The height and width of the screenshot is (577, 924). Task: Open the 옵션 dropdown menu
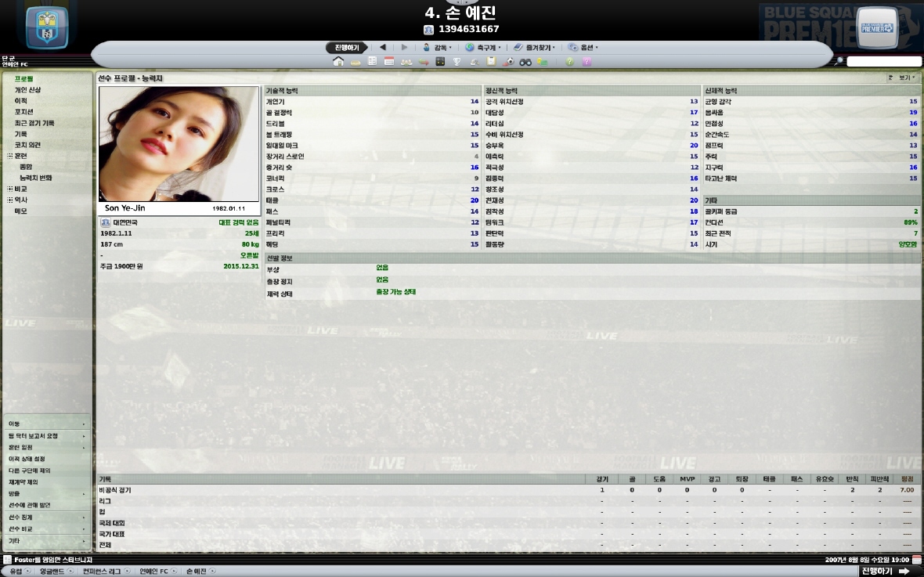click(x=583, y=48)
